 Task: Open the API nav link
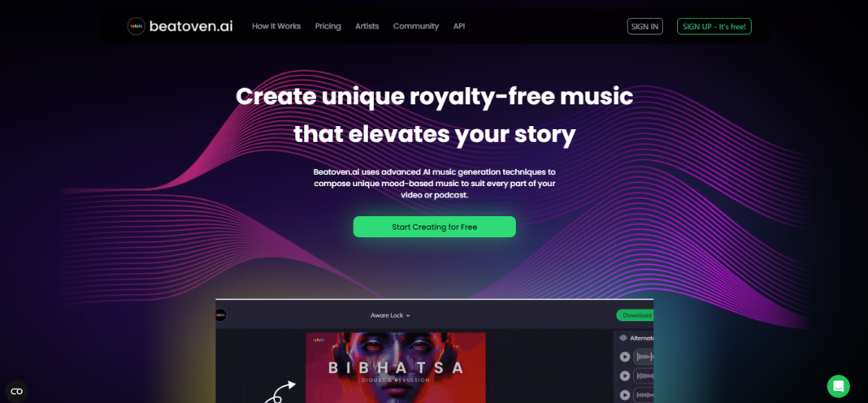pos(459,26)
